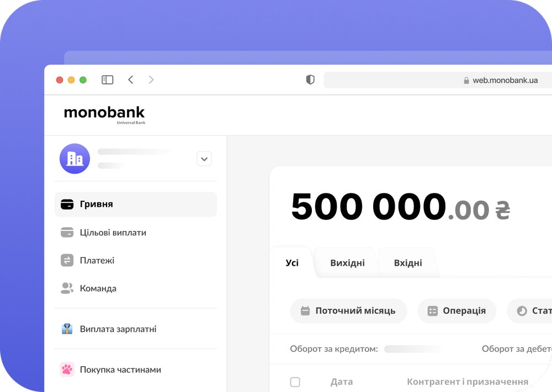Sort by the Дата column header

tap(342, 382)
